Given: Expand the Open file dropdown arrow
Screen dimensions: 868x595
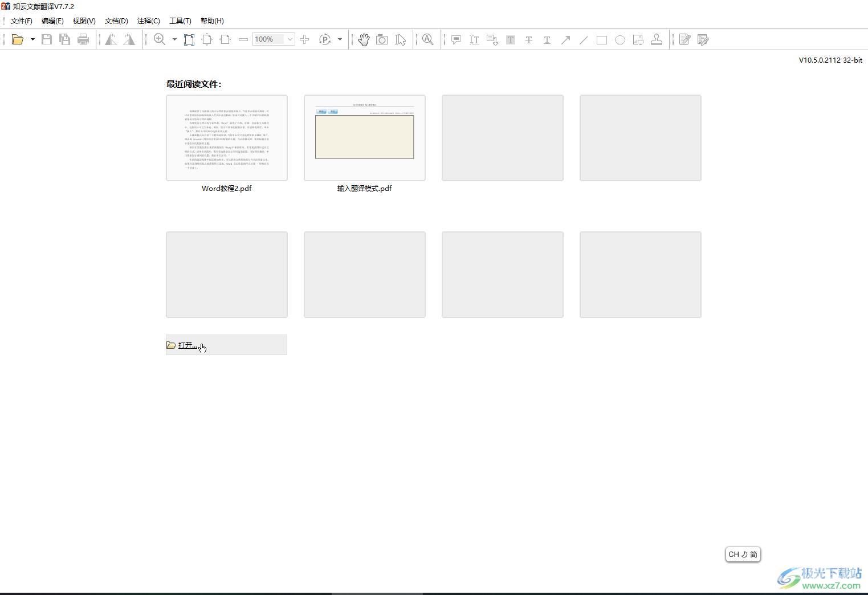Looking at the screenshot, I should point(32,39).
